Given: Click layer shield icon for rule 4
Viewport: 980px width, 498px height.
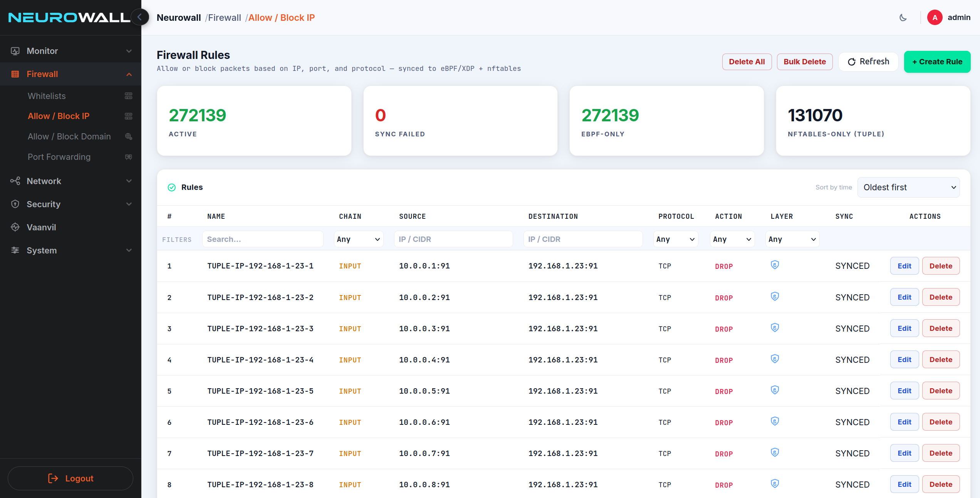Looking at the screenshot, I should [775, 359].
